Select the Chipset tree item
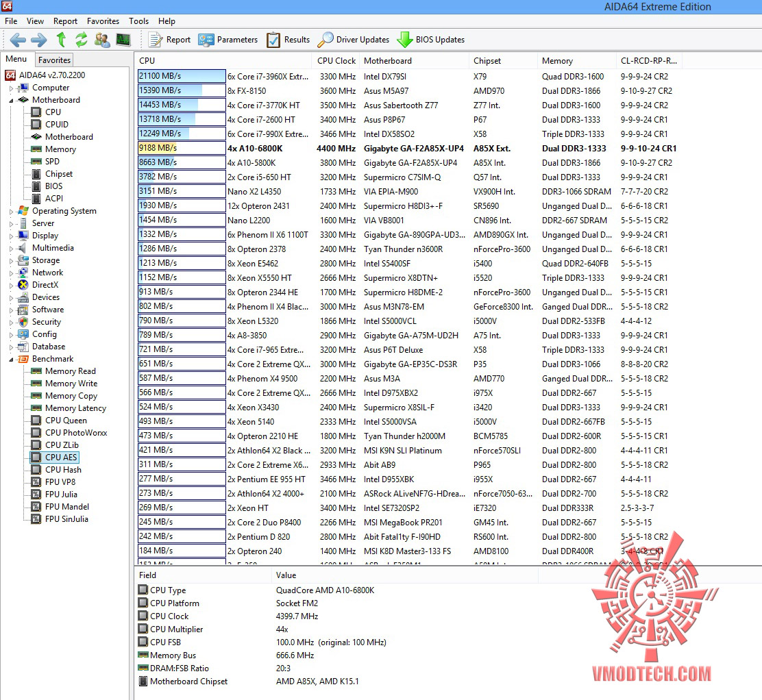This screenshot has height=700, width=762. point(59,174)
